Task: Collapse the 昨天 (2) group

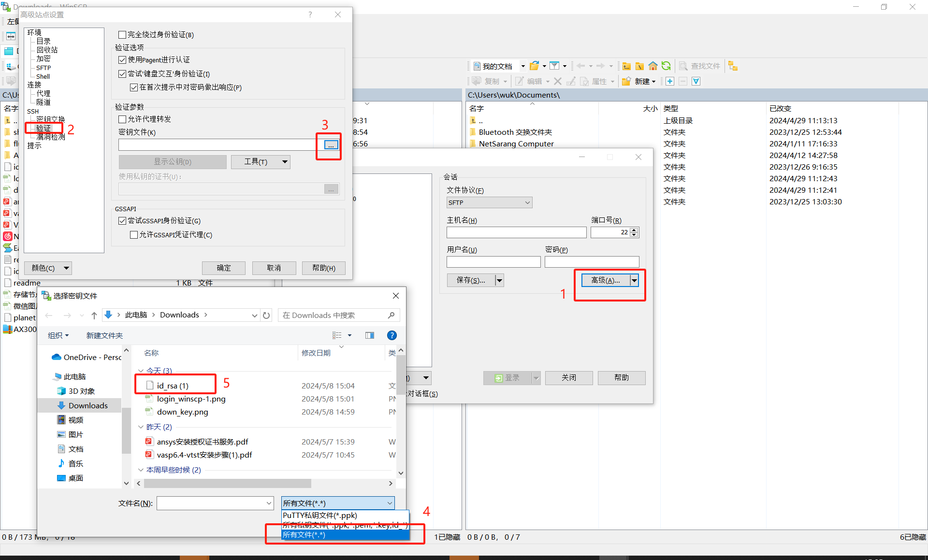Action: coord(141,427)
